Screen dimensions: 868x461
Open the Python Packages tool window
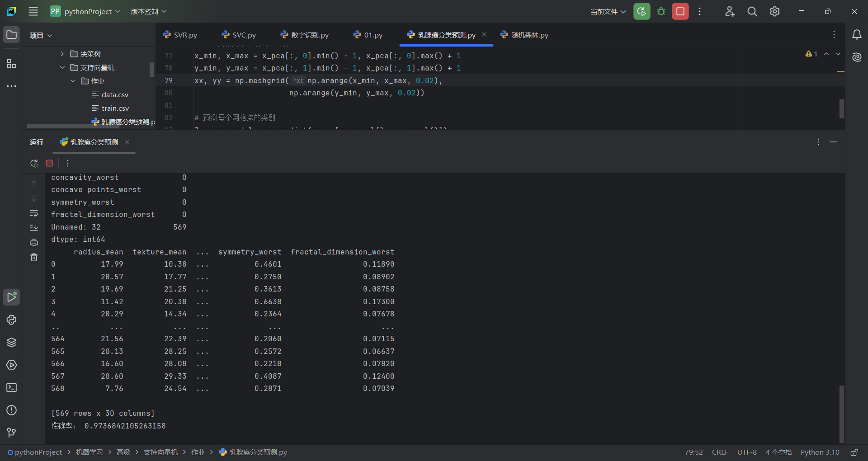12,343
